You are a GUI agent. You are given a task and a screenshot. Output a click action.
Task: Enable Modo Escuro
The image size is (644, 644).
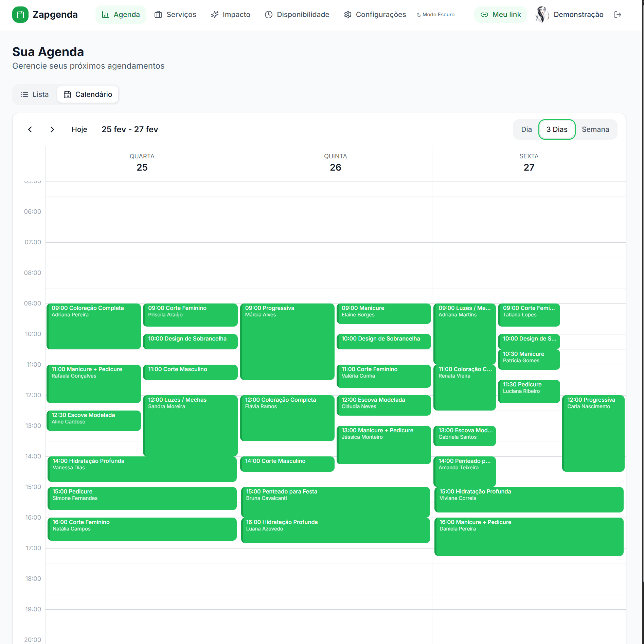[435, 15]
